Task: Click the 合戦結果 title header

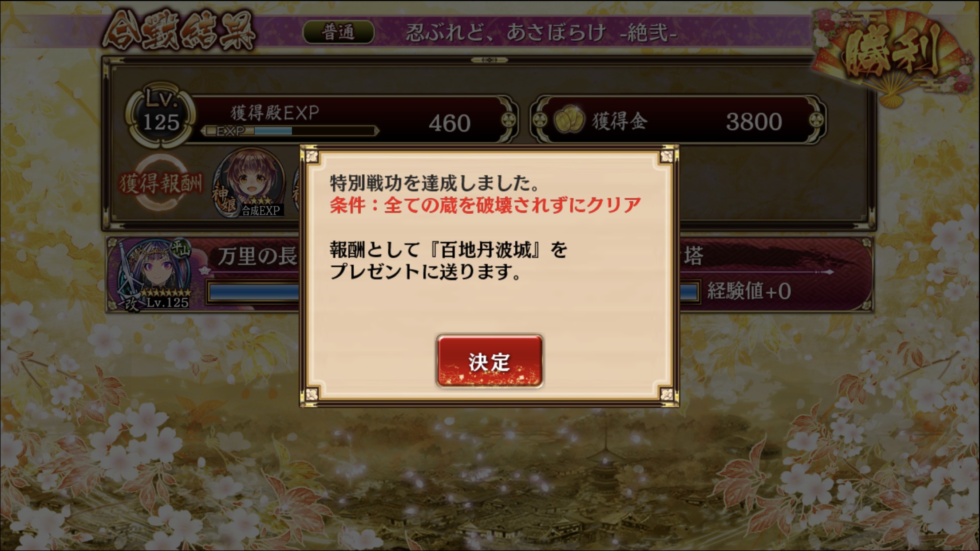Action: click(x=178, y=31)
